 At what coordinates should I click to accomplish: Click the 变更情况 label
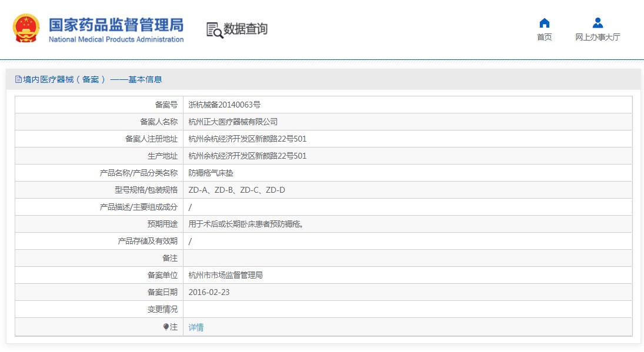[163, 309]
